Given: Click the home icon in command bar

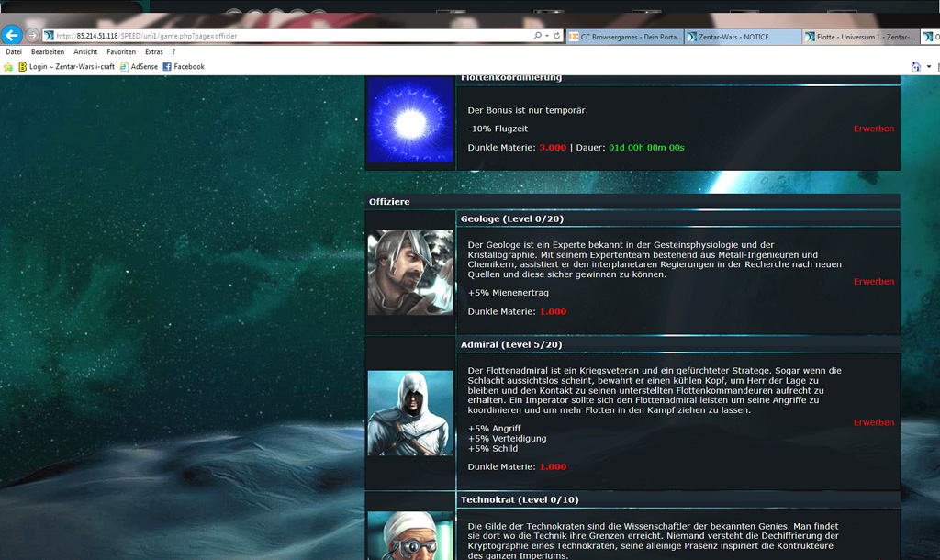Looking at the screenshot, I should pyautogui.click(x=915, y=66).
